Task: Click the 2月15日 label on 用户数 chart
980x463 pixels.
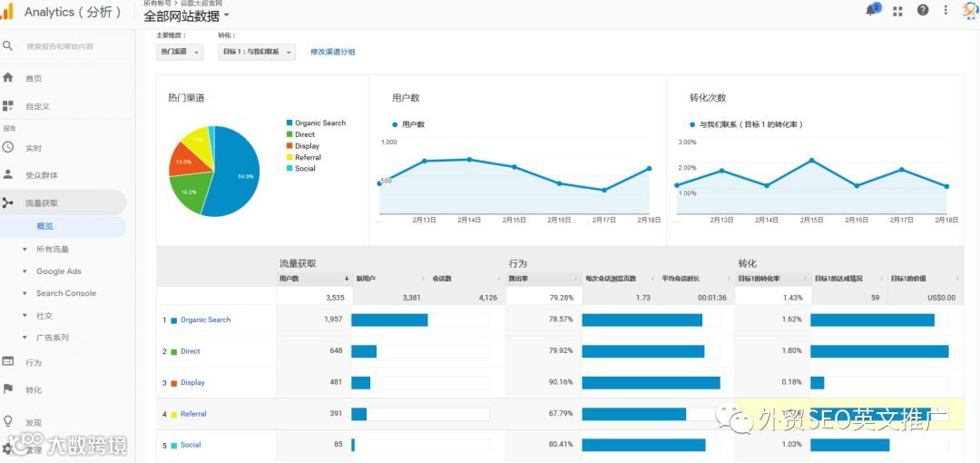Action: tap(514, 221)
